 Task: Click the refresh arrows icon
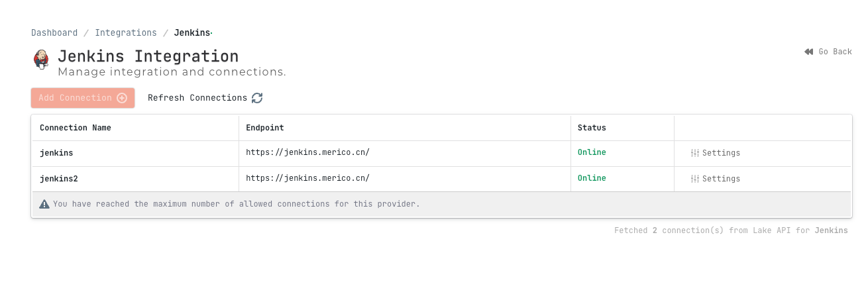pyautogui.click(x=257, y=98)
